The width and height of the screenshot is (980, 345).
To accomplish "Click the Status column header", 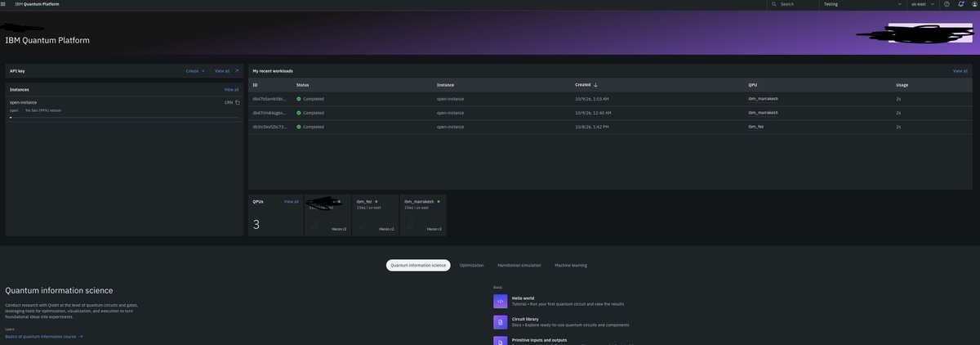I will click(302, 85).
